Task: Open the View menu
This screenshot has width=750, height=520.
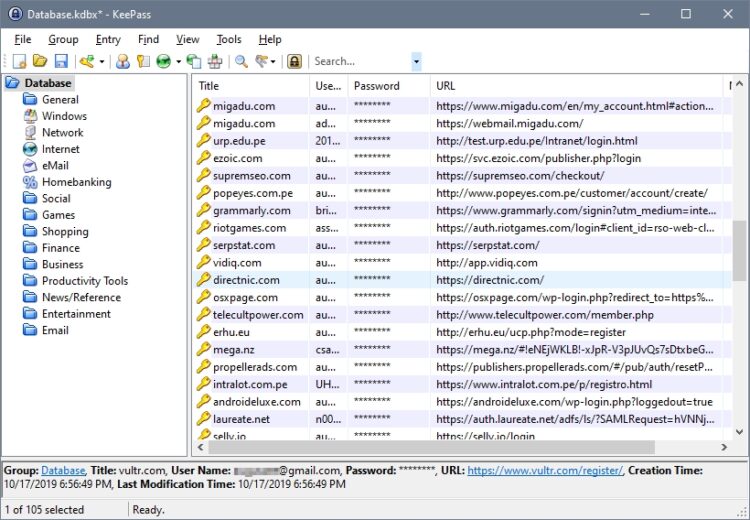Action: (x=188, y=39)
